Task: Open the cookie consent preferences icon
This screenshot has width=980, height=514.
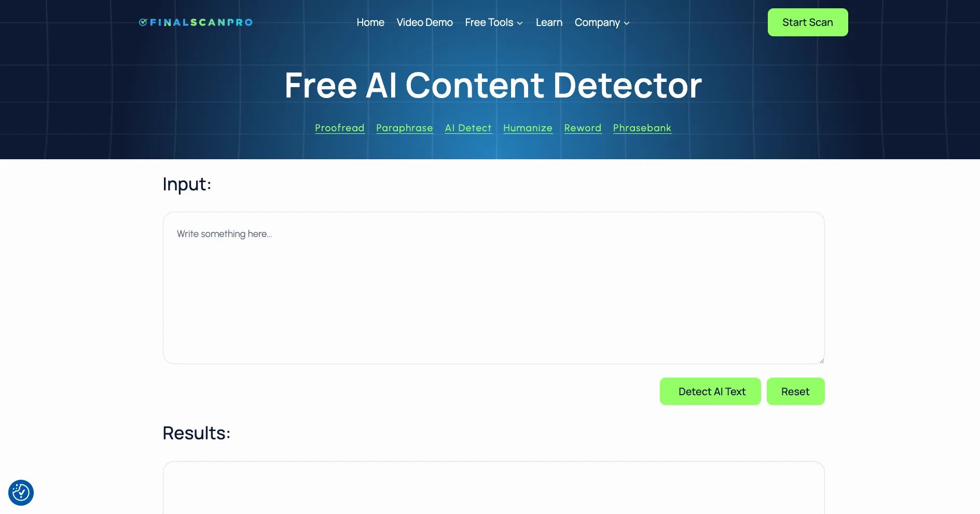Action: pos(21,493)
